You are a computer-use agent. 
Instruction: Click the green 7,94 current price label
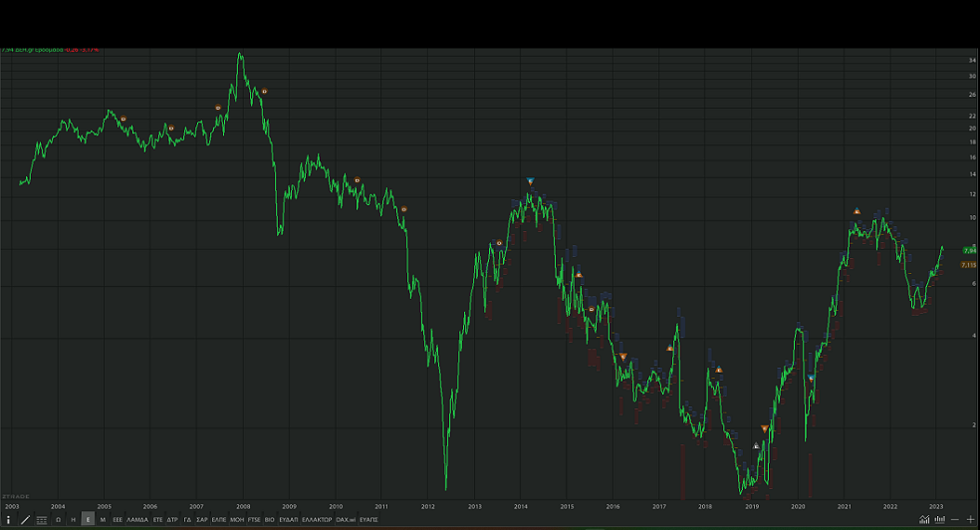tap(969, 251)
